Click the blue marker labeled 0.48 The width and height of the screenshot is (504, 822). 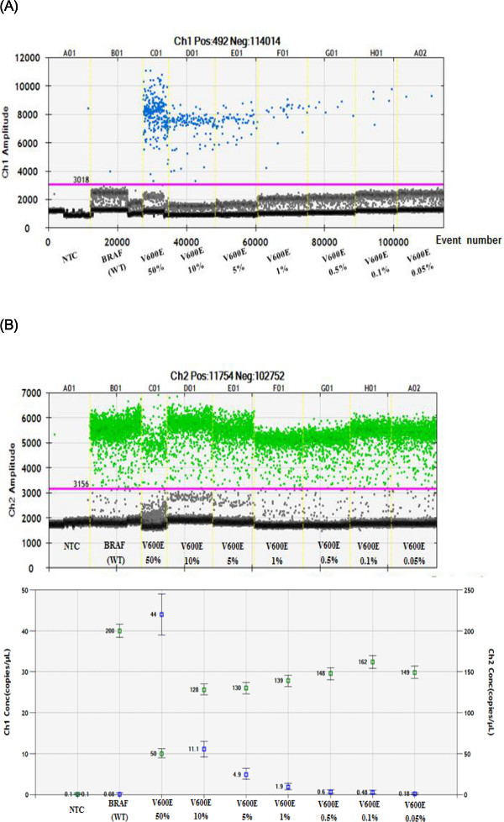[372, 793]
